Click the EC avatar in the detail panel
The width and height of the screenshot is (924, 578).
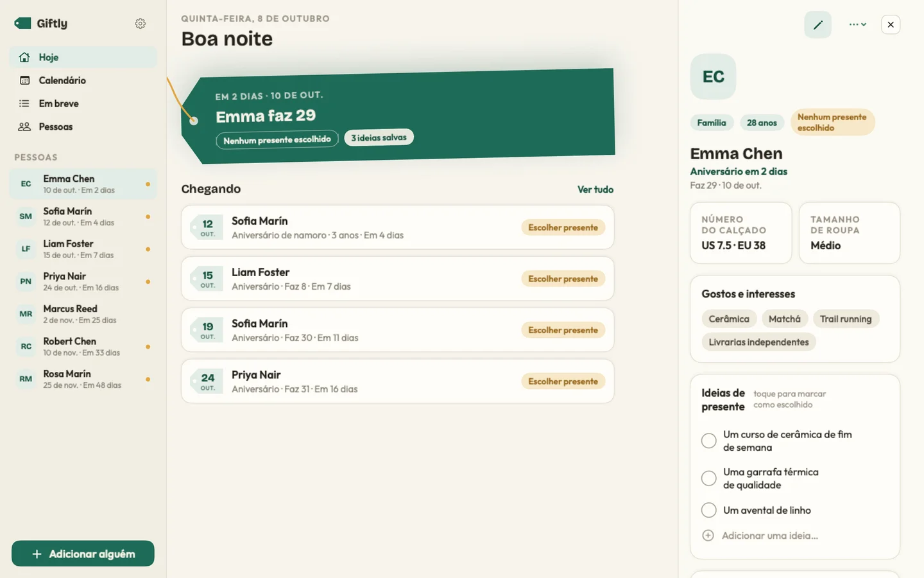713,76
